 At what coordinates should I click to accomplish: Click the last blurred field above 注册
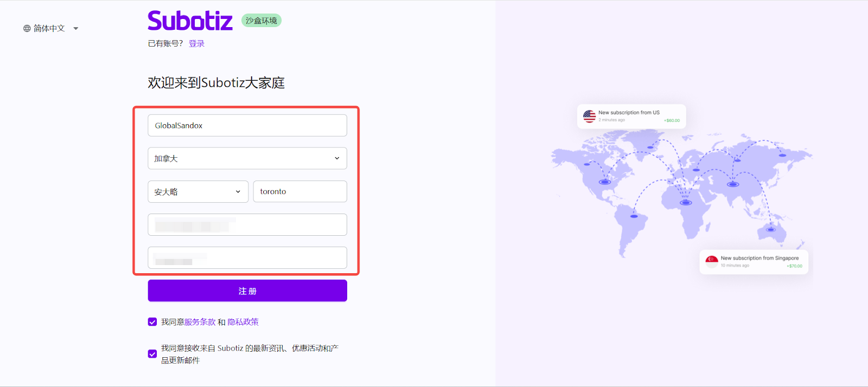[x=247, y=258]
